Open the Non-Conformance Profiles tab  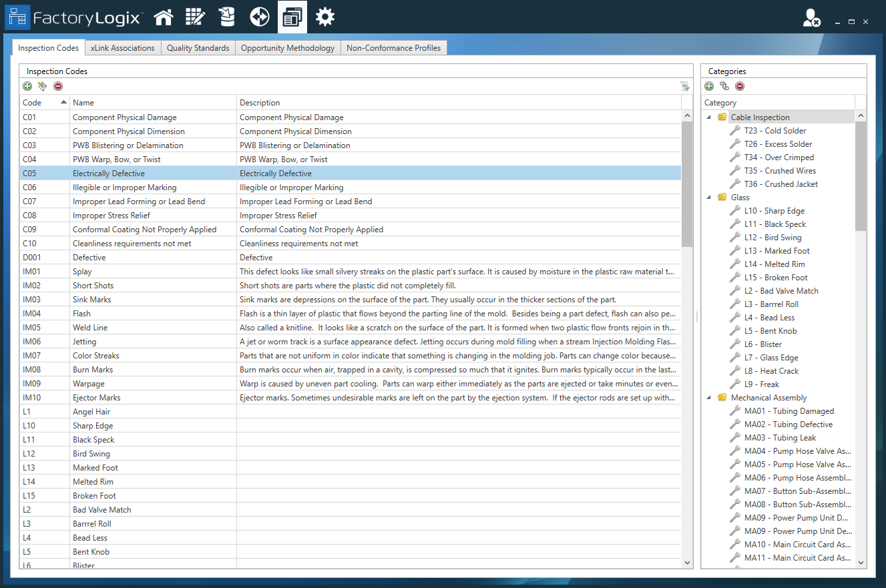[393, 47]
